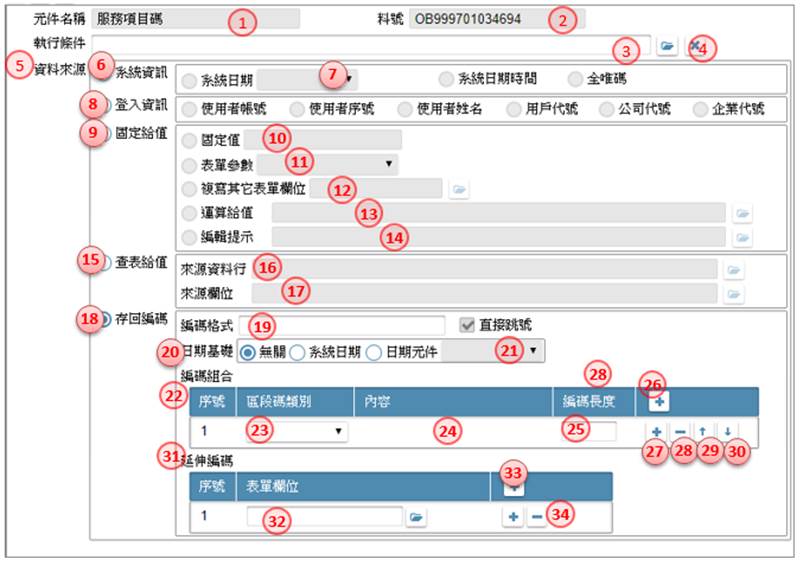Choose 企業代號 radio option
The height and width of the screenshot is (565, 803).
[x=700, y=109]
